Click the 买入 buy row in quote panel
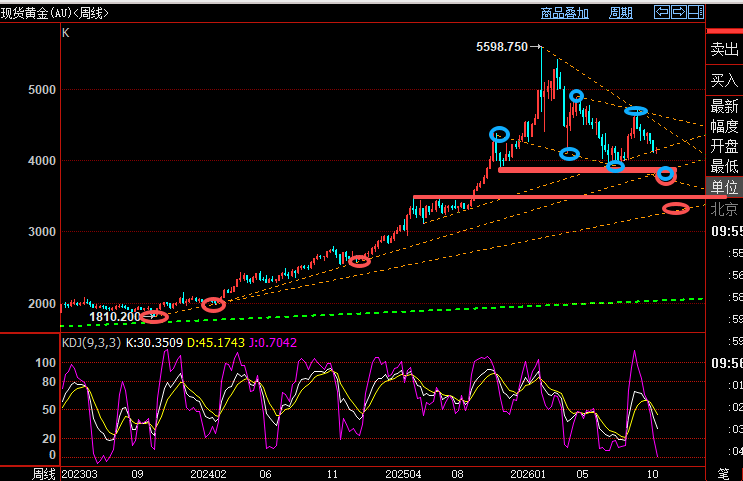 click(725, 80)
